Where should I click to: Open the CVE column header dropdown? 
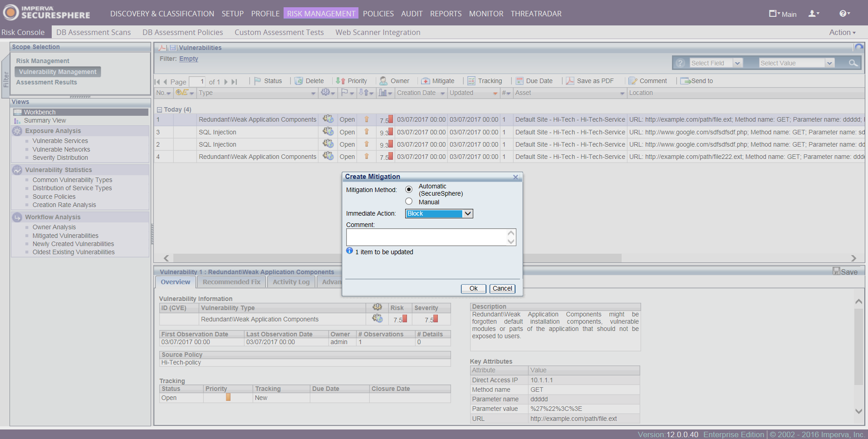pyautogui.click(x=192, y=93)
